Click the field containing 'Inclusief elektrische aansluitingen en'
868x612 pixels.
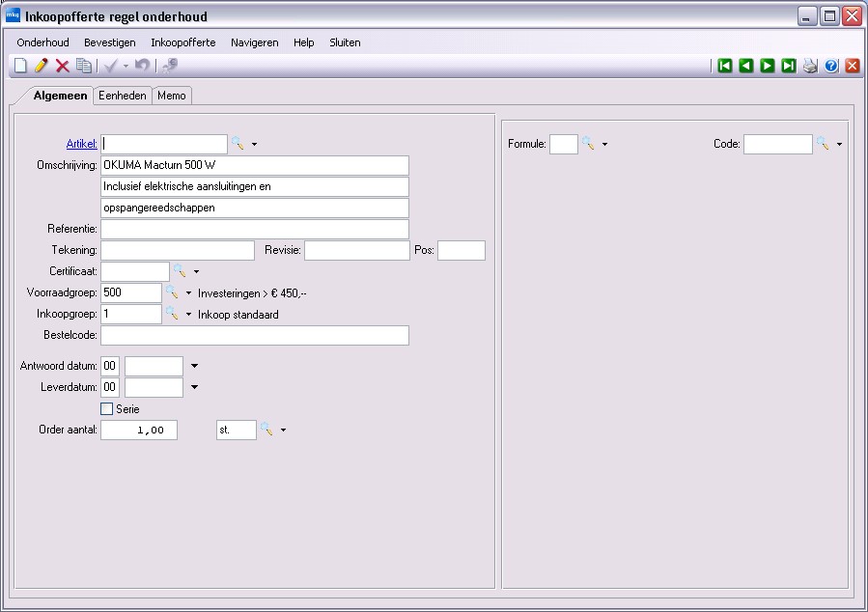tap(255, 186)
